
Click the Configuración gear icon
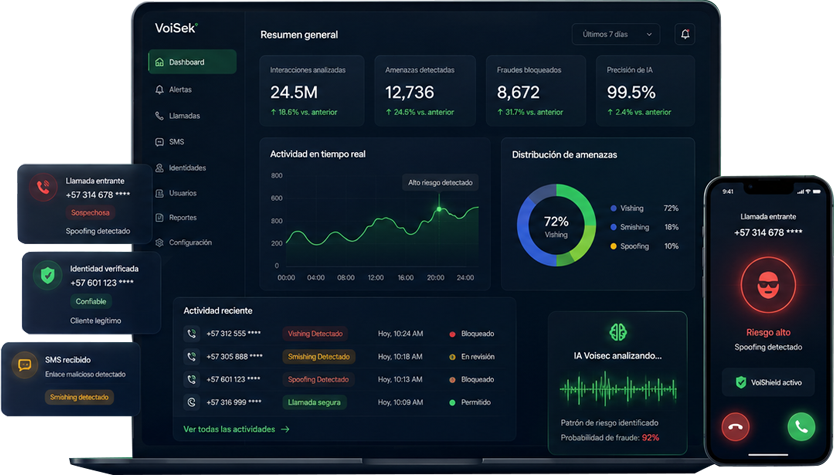click(159, 243)
